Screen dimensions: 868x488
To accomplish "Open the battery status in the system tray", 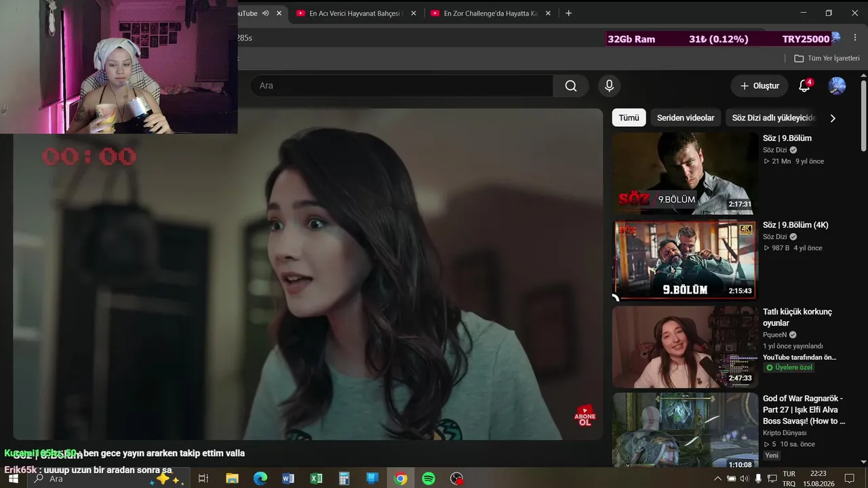I will point(731,479).
